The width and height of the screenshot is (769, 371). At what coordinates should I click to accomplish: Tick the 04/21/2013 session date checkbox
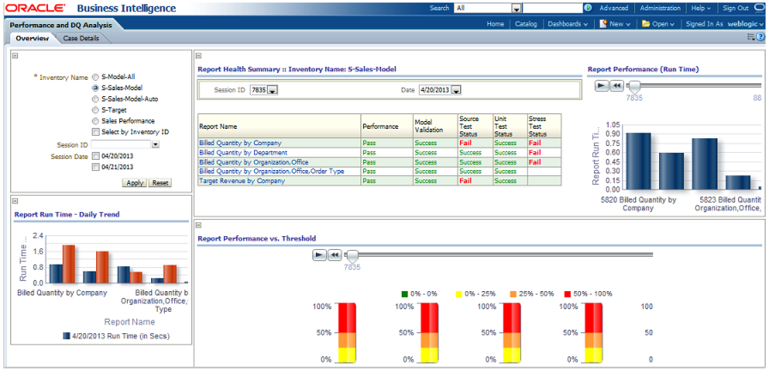[x=95, y=167]
